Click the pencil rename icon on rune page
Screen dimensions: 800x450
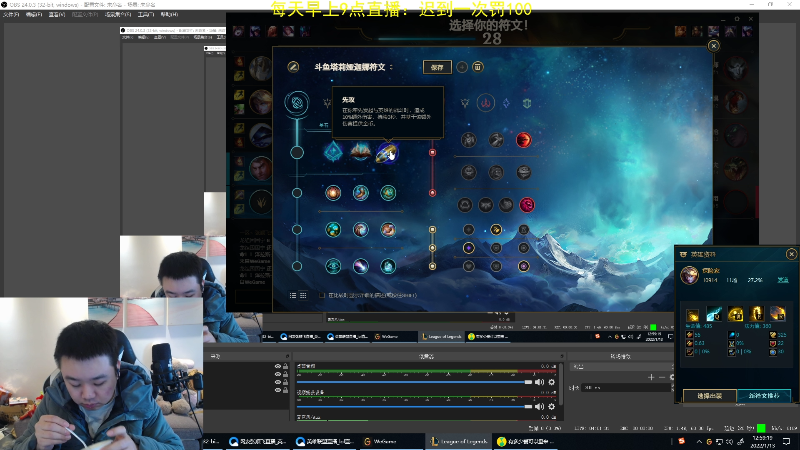[x=293, y=67]
